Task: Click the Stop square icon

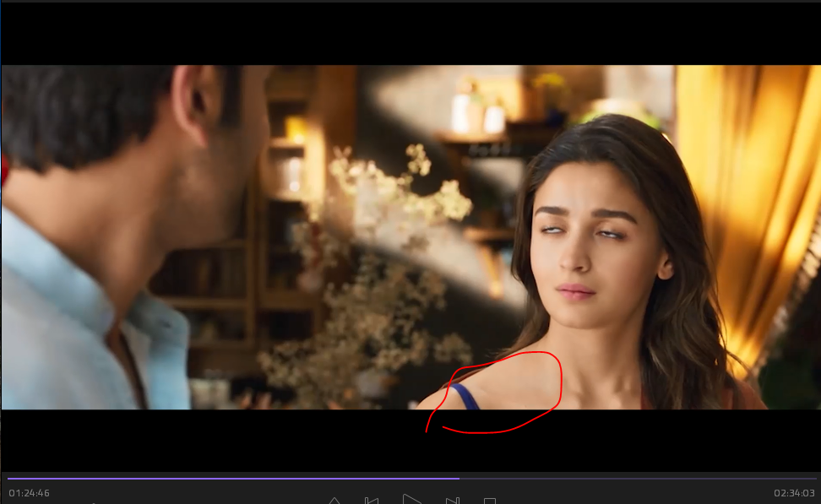Action: tap(489, 501)
